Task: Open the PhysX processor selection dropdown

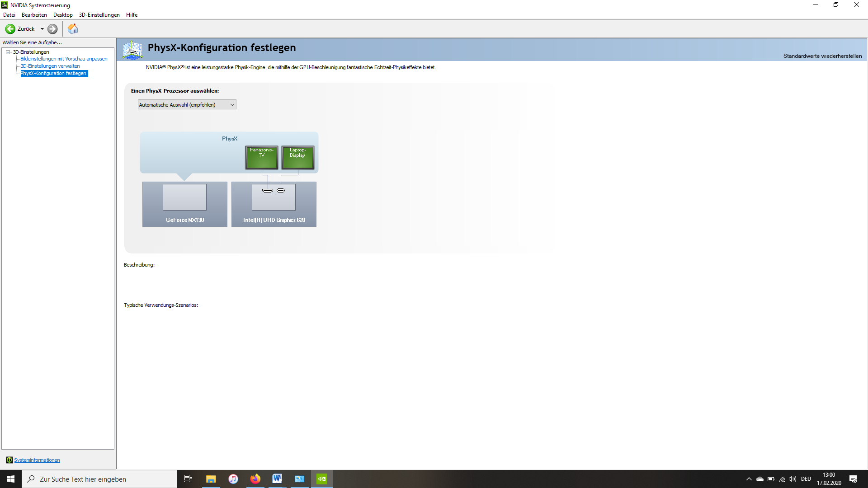Action: (187, 105)
